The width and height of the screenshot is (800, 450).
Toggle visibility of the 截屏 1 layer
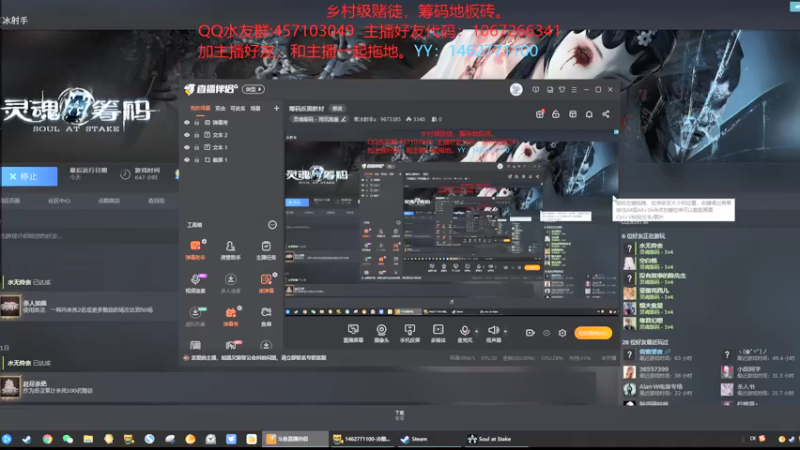187,160
